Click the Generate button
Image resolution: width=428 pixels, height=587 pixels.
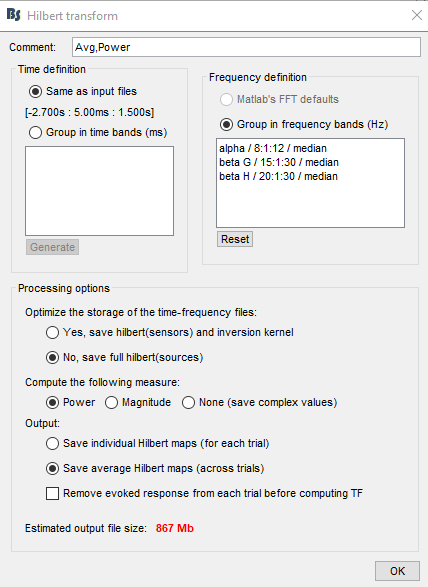coord(52,247)
